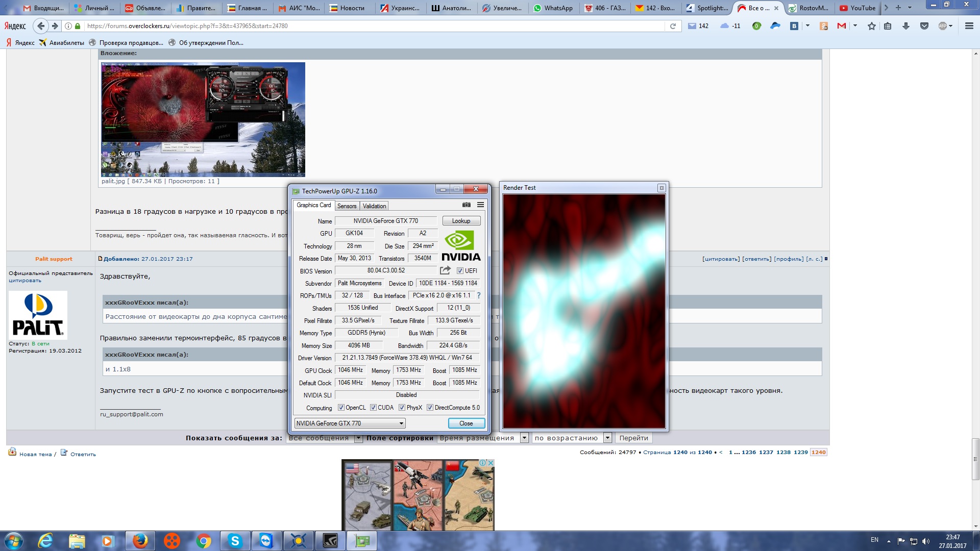Expand the 'Время размещения' sort field dropdown
This screenshot has width=980, height=551.
pos(524,438)
